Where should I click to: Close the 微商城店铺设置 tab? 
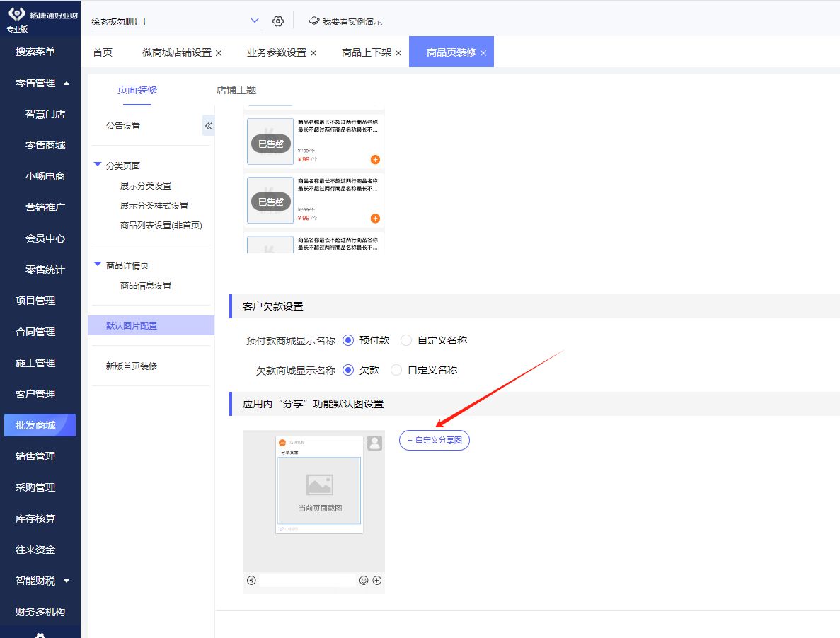coord(219,53)
